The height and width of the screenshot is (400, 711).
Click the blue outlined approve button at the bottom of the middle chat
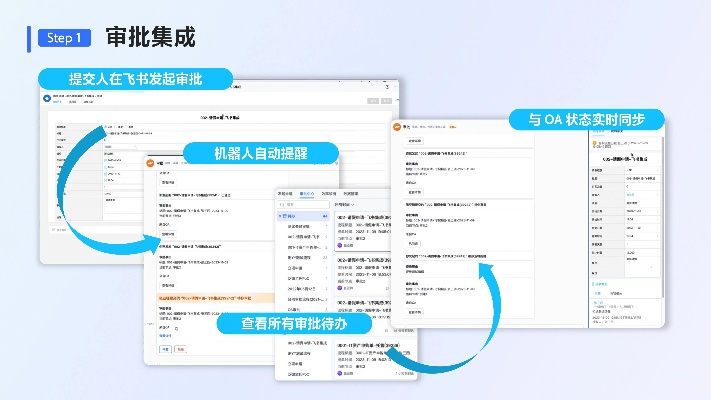pyautogui.click(x=166, y=349)
